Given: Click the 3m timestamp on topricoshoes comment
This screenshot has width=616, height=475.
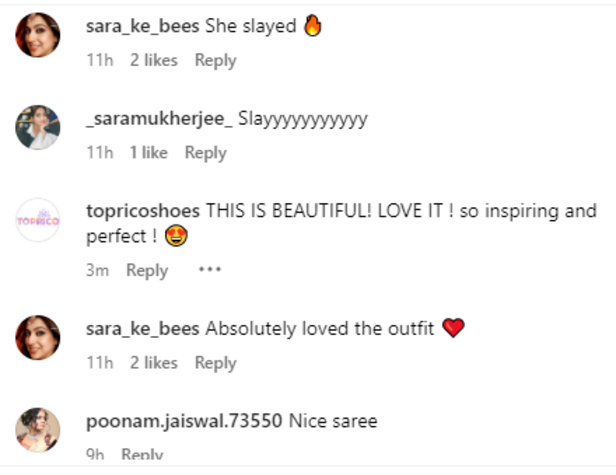Looking at the screenshot, I should click(x=97, y=271).
